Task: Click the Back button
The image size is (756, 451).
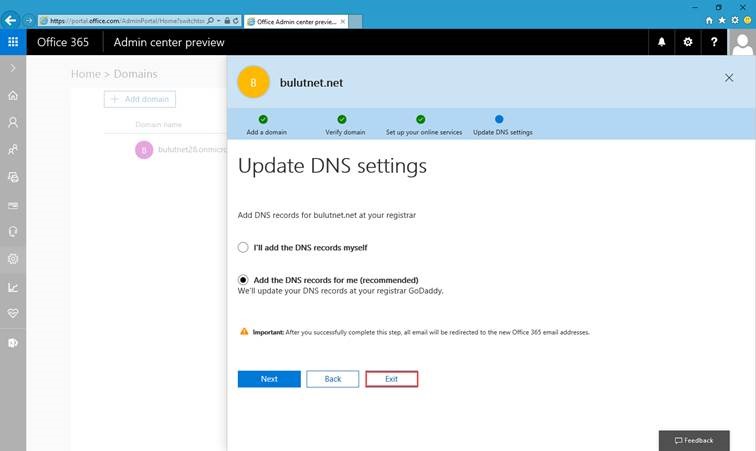Action: [x=333, y=379]
